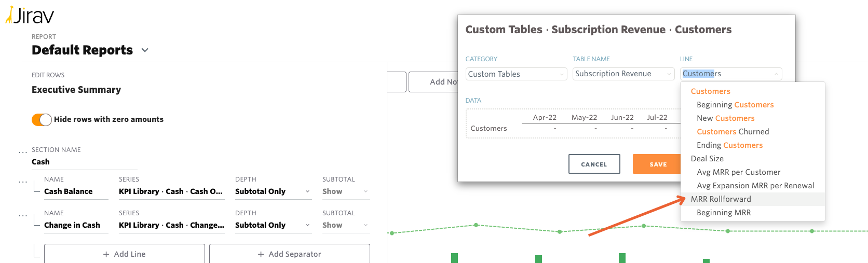Open the Table Name Subscription Revenue dropdown
The width and height of the screenshot is (868, 263).
point(623,74)
